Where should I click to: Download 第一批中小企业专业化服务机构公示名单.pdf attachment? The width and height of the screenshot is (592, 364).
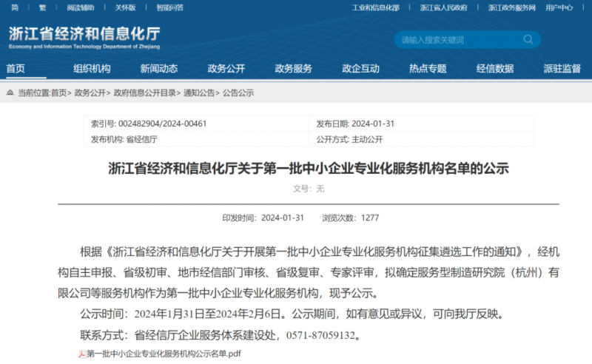tap(164, 354)
